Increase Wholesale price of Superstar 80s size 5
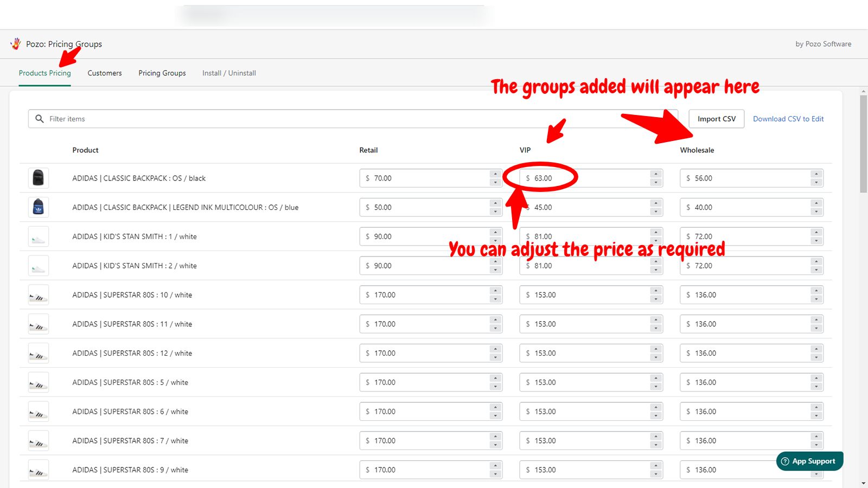 pyautogui.click(x=816, y=378)
